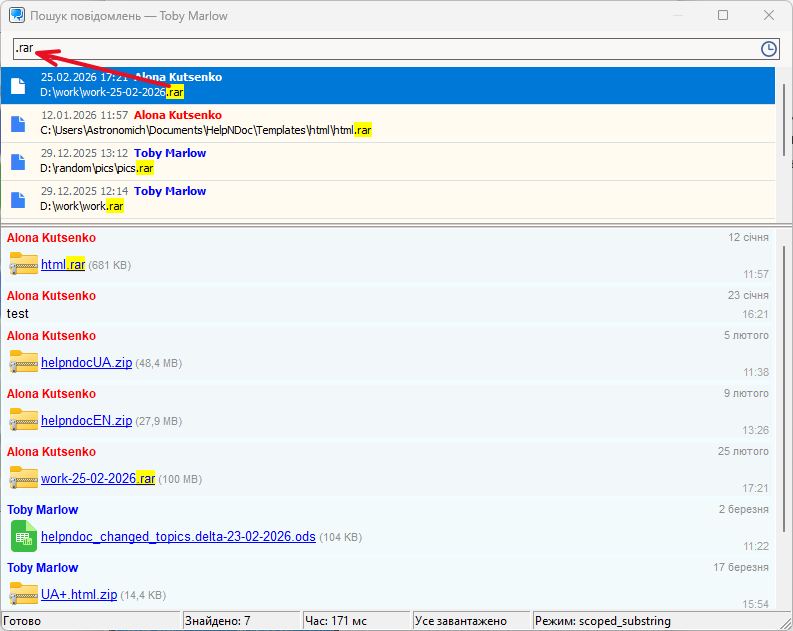Click 'Режим: scoped_substring' status entry
This screenshot has height=631, width=793.
click(657, 621)
